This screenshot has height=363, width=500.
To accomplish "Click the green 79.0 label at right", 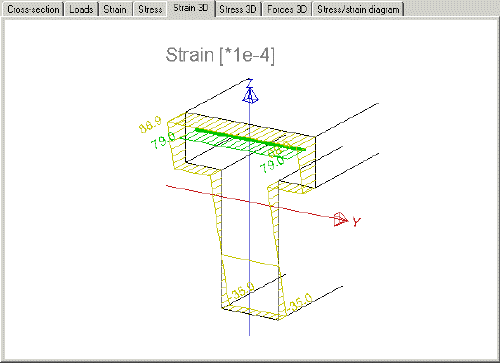I will [x=272, y=164].
